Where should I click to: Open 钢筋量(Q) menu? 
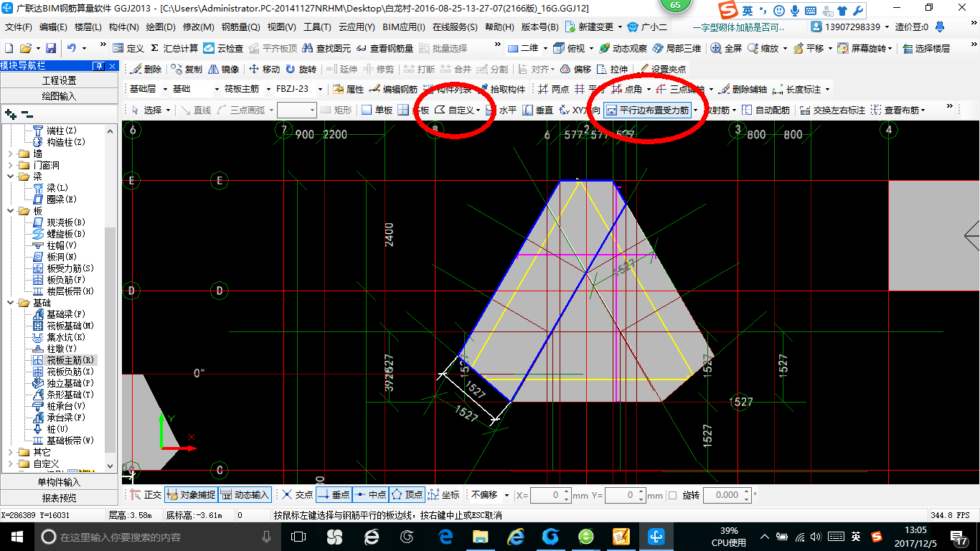coord(240,27)
